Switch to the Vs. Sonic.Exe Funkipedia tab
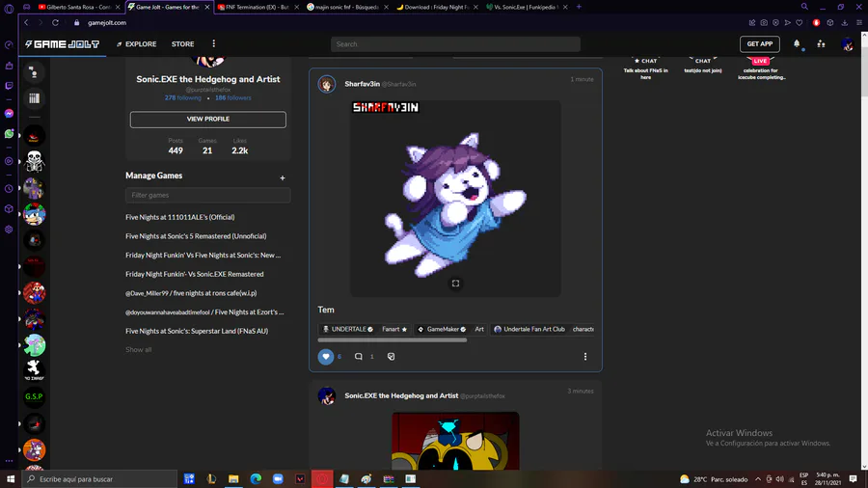Screen dimensions: 868x488 click(526, 7)
